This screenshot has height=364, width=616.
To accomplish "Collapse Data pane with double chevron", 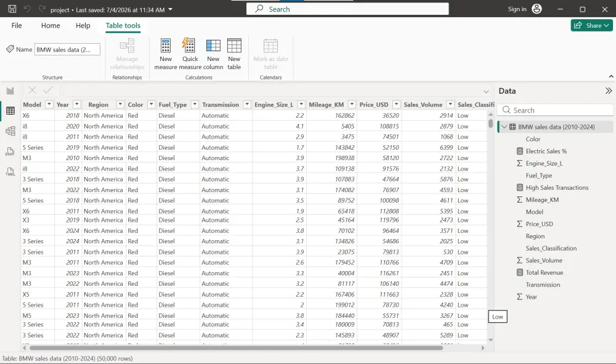I will tap(609, 91).
